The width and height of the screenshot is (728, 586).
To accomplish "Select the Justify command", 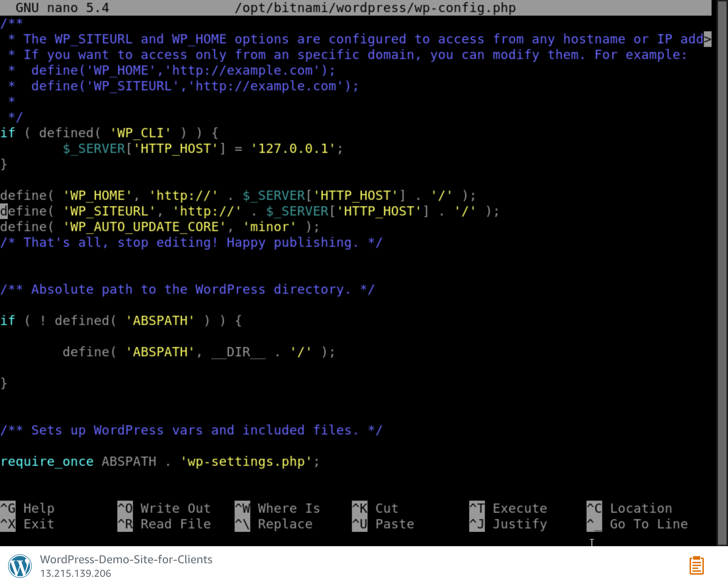I will (x=520, y=524).
